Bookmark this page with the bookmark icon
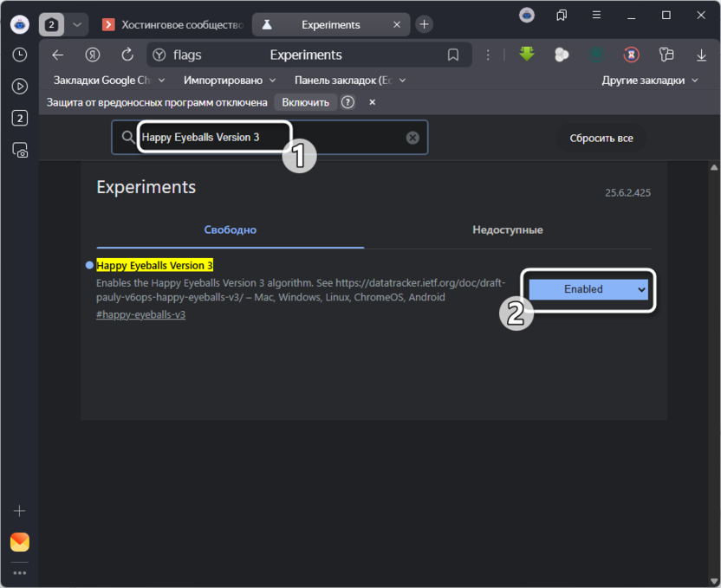The image size is (721, 588). [453, 55]
